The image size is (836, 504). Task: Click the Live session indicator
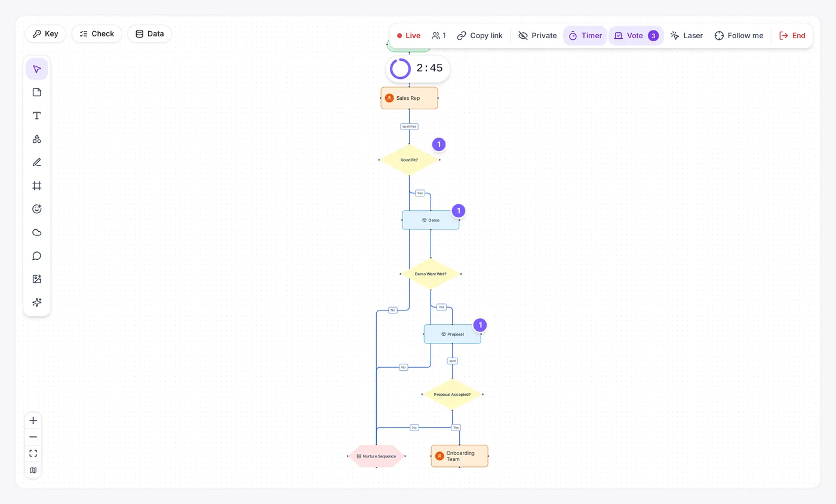click(x=409, y=36)
